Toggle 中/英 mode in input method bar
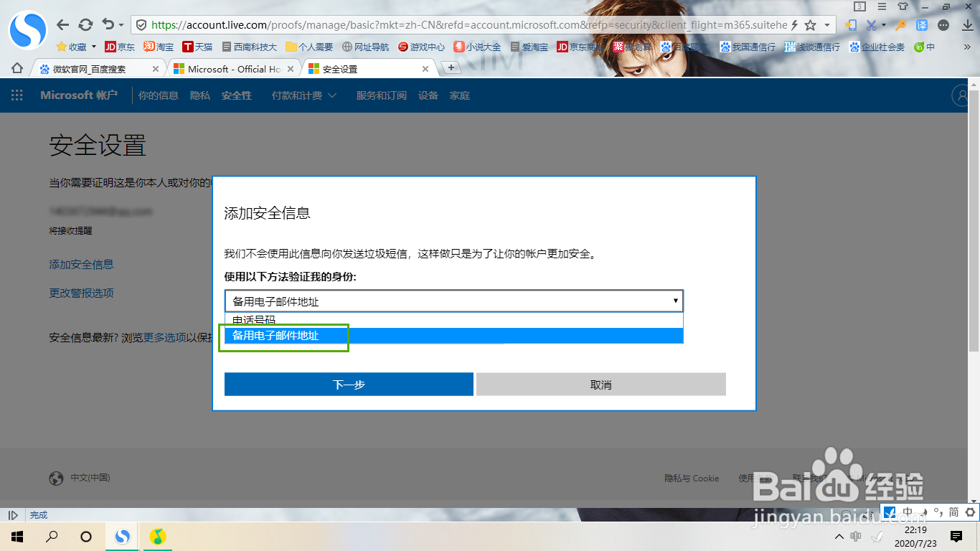The height and width of the screenshot is (551, 980). point(907,512)
